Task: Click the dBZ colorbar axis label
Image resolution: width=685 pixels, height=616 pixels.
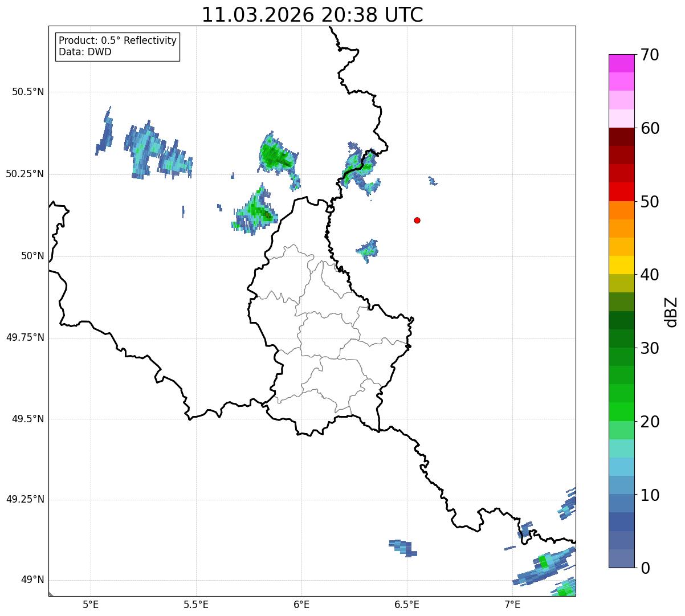Action: [671, 311]
